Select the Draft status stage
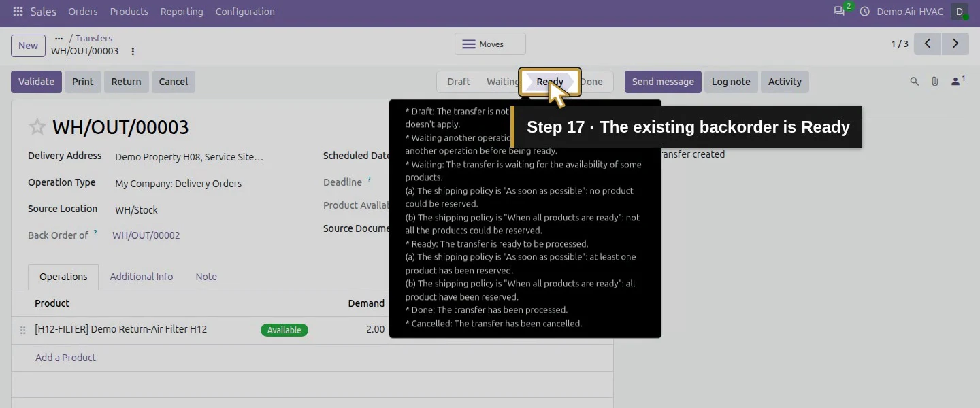980x408 pixels. coord(459,82)
